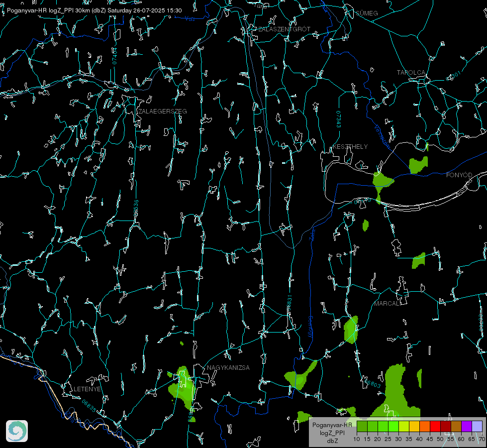This screenshot has height=448, width=487.
Task: Click the radar echo southwest of Marcali
Action: click(351, 330)
